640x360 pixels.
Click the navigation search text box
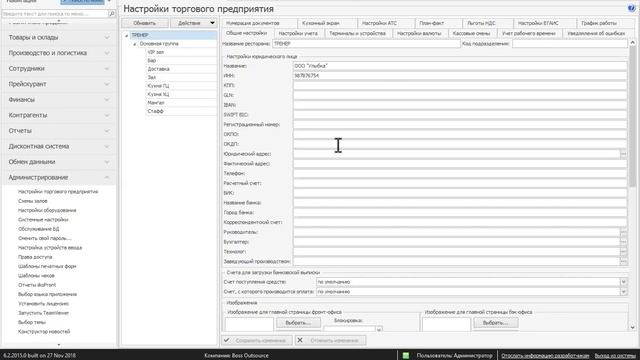pos(55,14)
